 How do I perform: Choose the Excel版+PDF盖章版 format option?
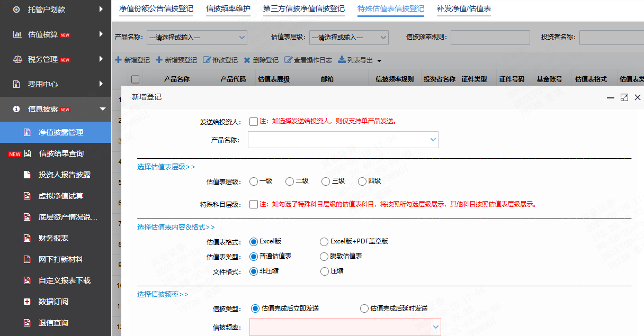[x=324, y=242]
